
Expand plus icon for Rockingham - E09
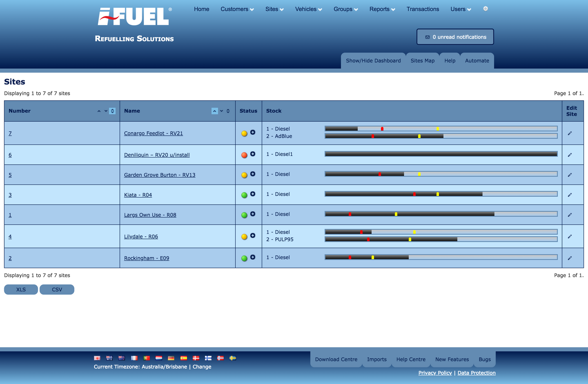tap(253, 257)
